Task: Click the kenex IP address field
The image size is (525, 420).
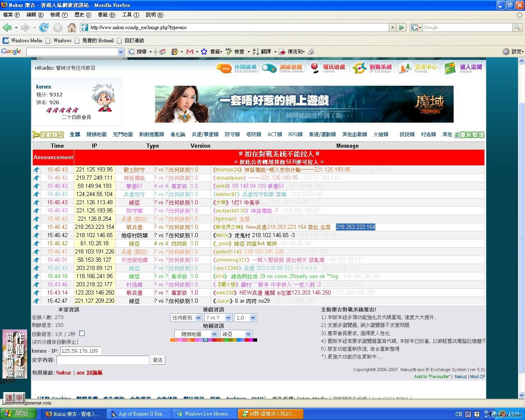Action: pyautogui.click(x=80, y=351)
